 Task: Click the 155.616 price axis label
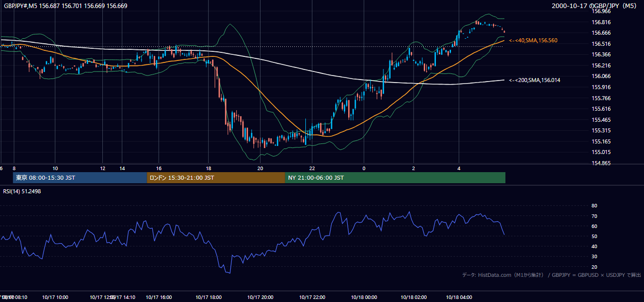(x=602, y=109)
